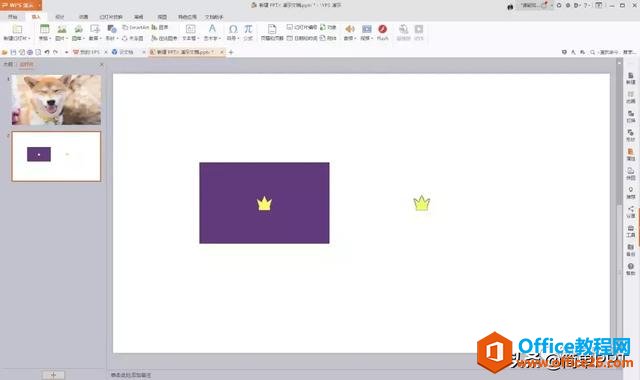Open the Pi equation tool
The height and width of the screenshot is (380, 640).
pos(248,29)
